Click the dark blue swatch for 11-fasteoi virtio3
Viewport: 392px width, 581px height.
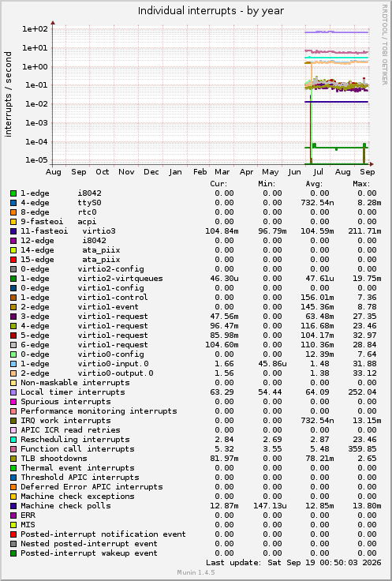(13, 231)
